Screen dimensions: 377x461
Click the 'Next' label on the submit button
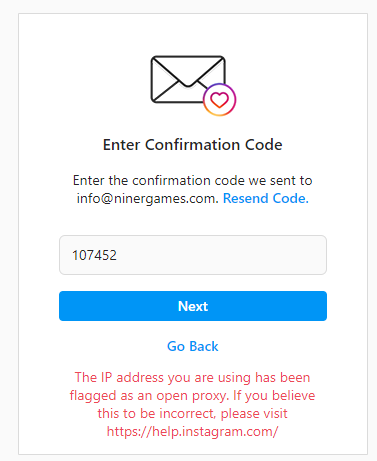pyautogui.click(x=193, y=306)
